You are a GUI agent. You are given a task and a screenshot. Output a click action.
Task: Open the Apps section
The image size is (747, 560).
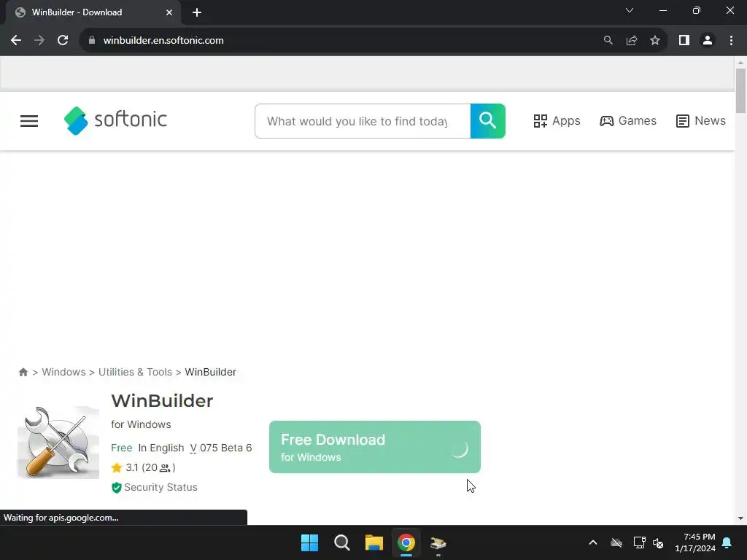[557, 121]
